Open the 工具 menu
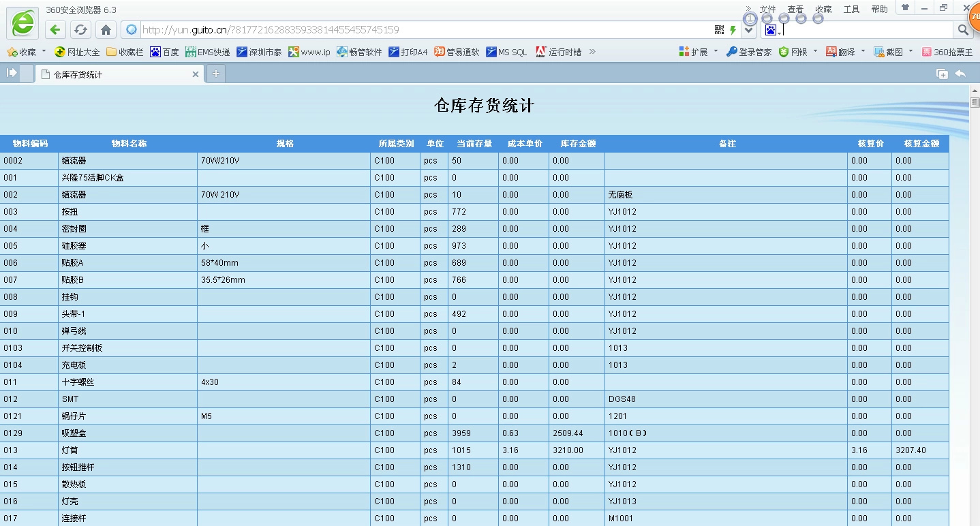Screen dimensions: 980x526 pos(851,9)
